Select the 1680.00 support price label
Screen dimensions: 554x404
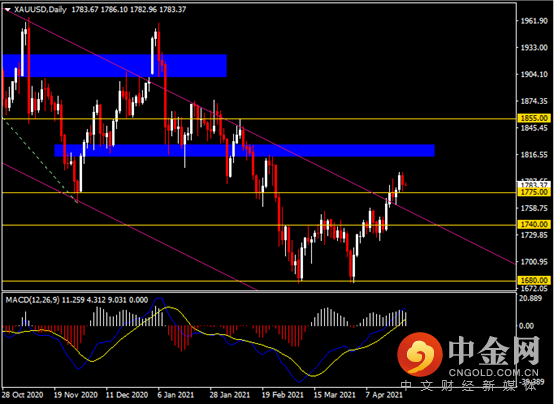pos(534,280)
